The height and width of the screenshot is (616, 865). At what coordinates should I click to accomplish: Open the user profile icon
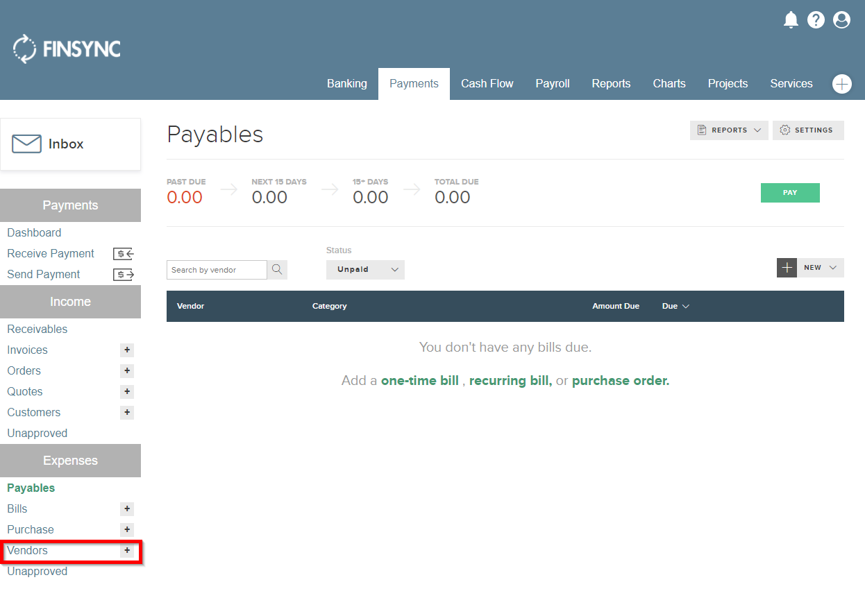point(842,20)
